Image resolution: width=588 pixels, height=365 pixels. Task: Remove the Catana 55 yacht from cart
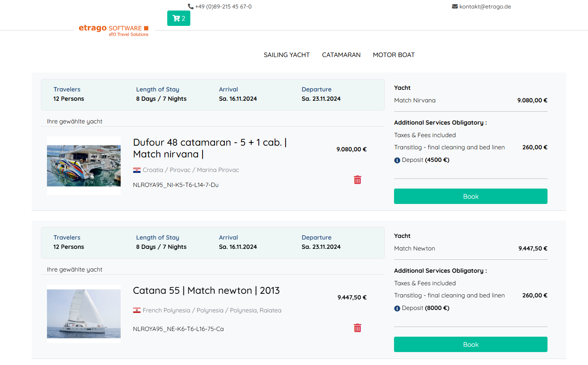[x=357, y=328]
